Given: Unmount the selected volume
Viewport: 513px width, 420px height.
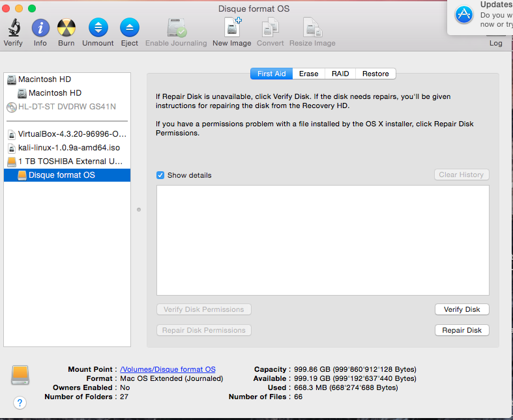Looking at the screenshot, I should (x=98, y=28).
